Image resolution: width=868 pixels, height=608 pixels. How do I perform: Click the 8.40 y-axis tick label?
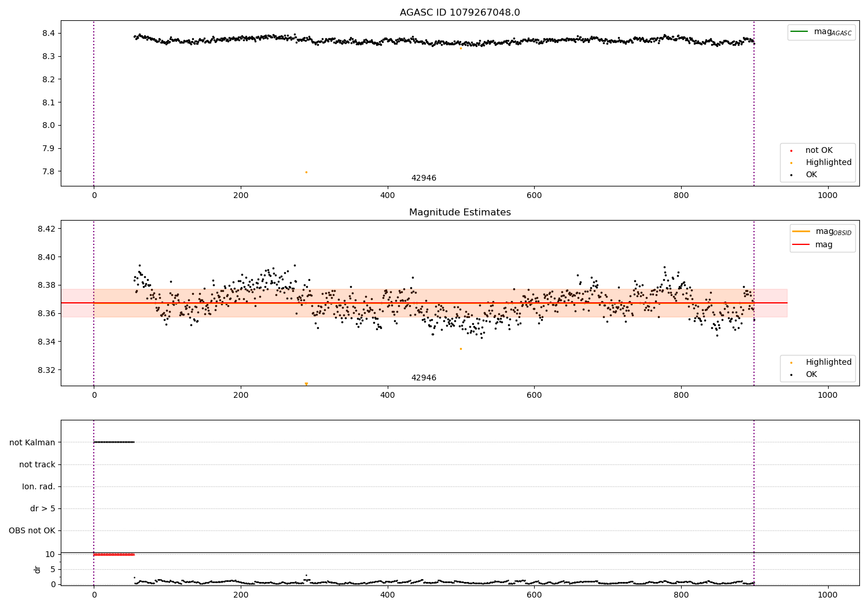coord(46,257)
